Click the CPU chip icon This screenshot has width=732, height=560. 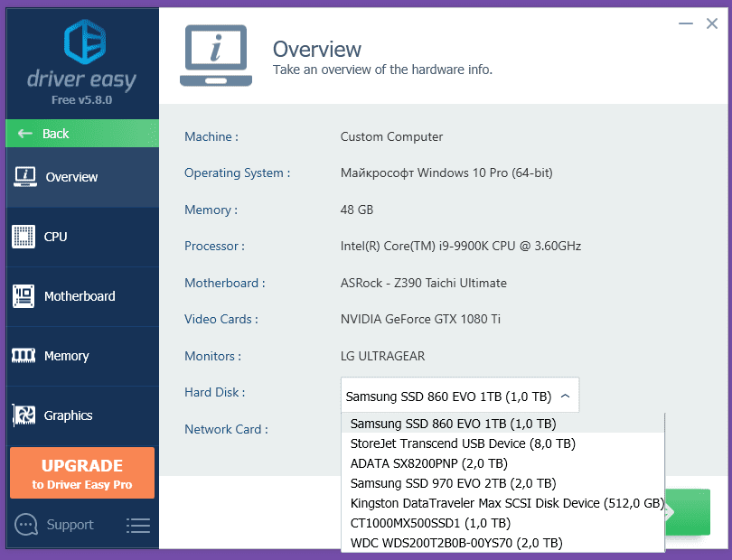23,237
